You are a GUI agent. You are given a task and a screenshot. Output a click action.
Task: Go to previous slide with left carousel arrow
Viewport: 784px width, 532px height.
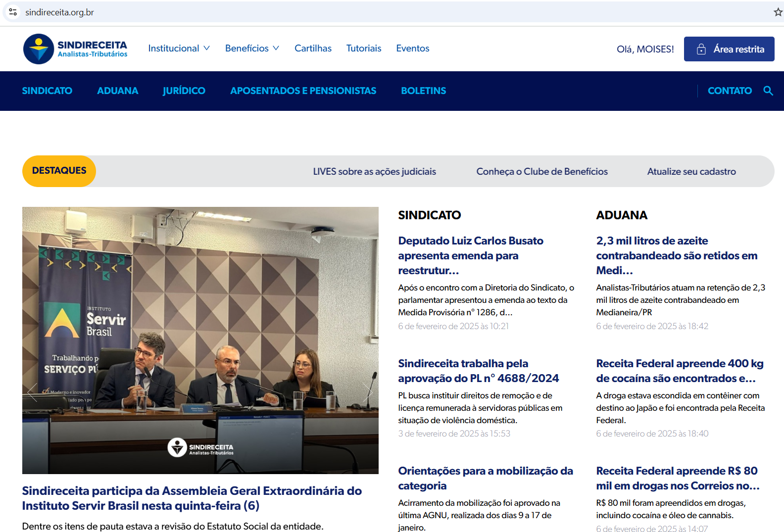(x=33, y=391)
